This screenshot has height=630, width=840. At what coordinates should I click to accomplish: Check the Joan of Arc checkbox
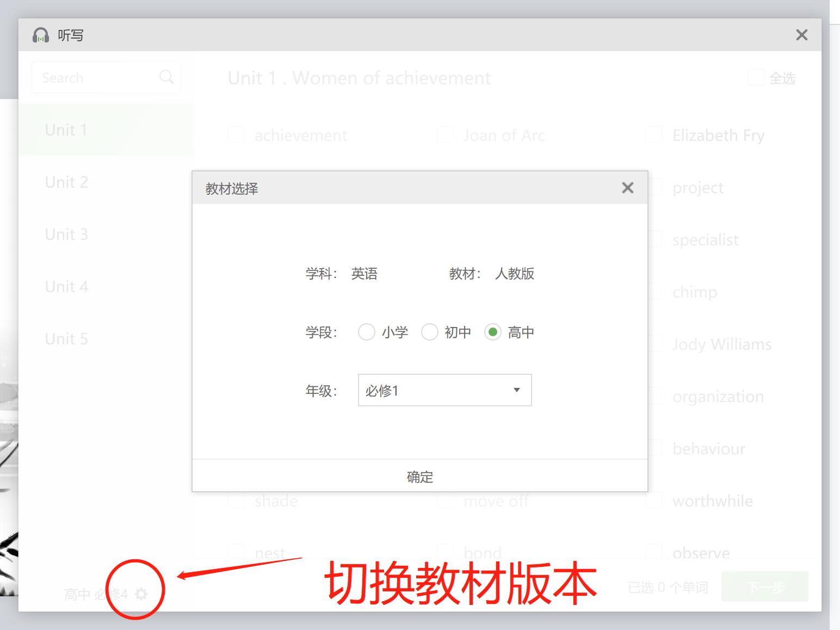pyautogui.click(x=445, y=134)
